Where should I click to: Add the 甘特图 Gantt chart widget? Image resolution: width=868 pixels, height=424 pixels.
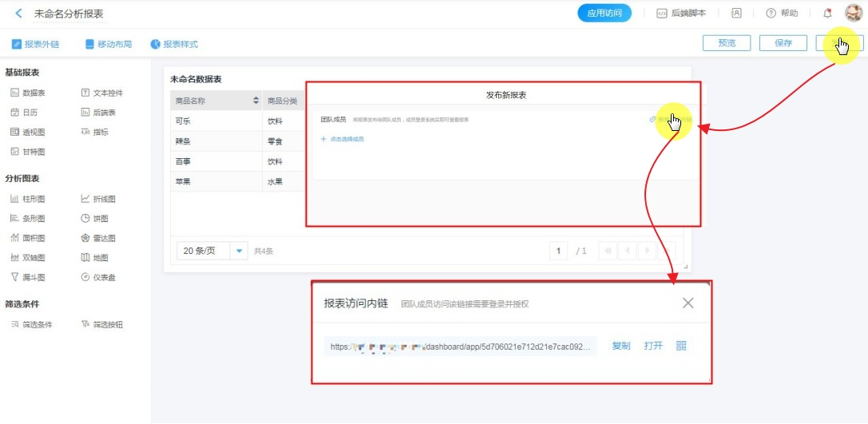click(x=27, y=152)
